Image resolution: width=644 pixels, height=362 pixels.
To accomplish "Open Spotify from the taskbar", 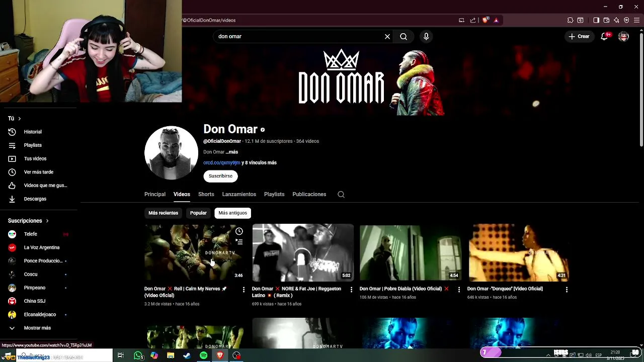I will [x=203, y=355].
